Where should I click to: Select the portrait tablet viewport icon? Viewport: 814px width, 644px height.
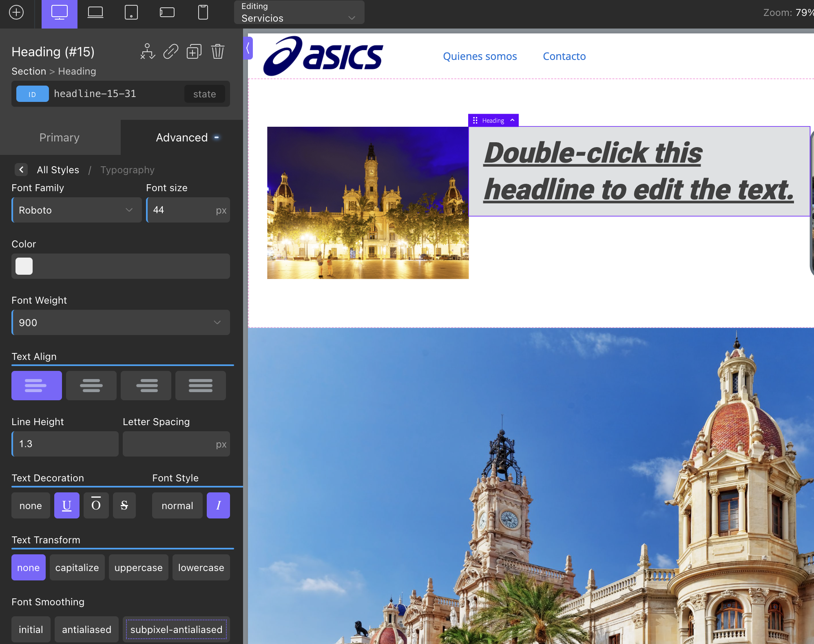pos(131,13)
